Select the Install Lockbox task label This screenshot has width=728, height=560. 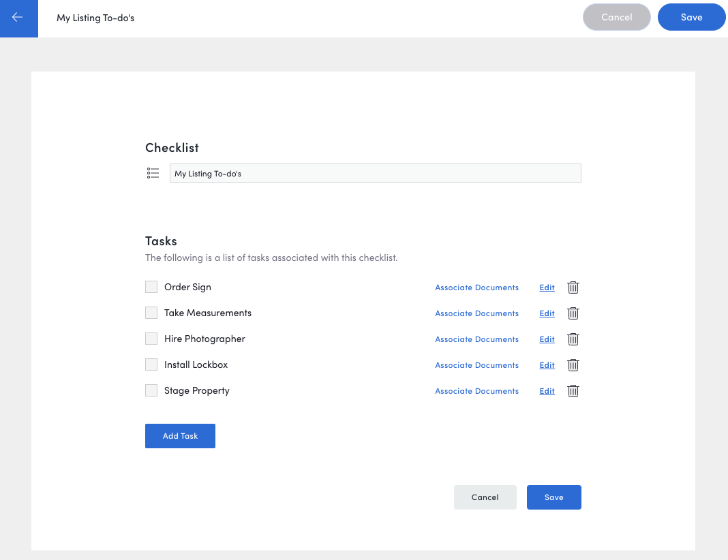tap(196, 365)
